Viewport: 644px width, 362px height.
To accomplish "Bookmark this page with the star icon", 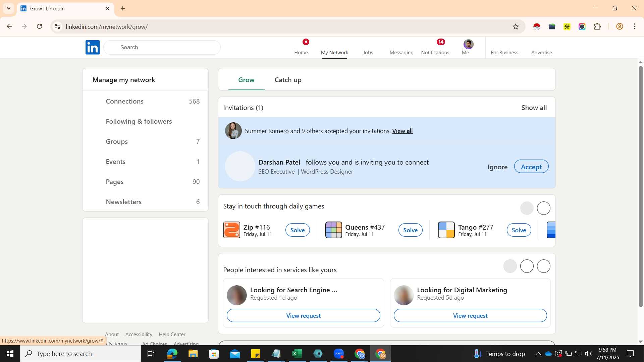I will pos(516,26).
